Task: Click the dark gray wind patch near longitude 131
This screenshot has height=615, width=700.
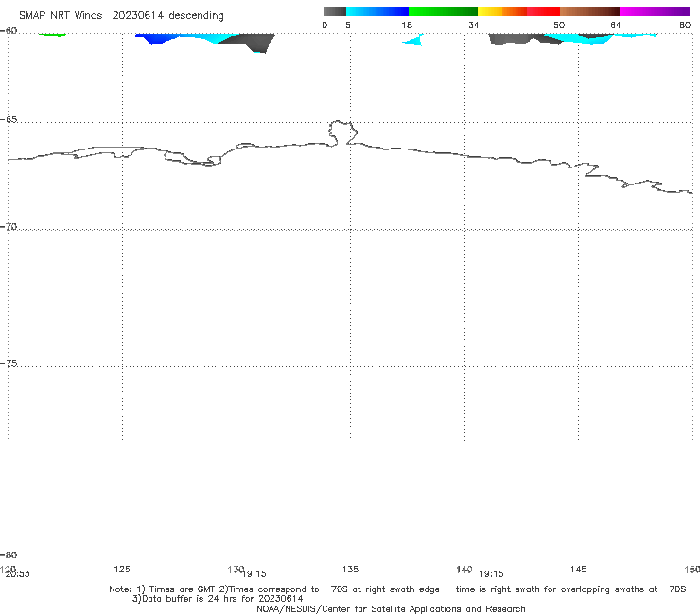Action: [253, 42]
